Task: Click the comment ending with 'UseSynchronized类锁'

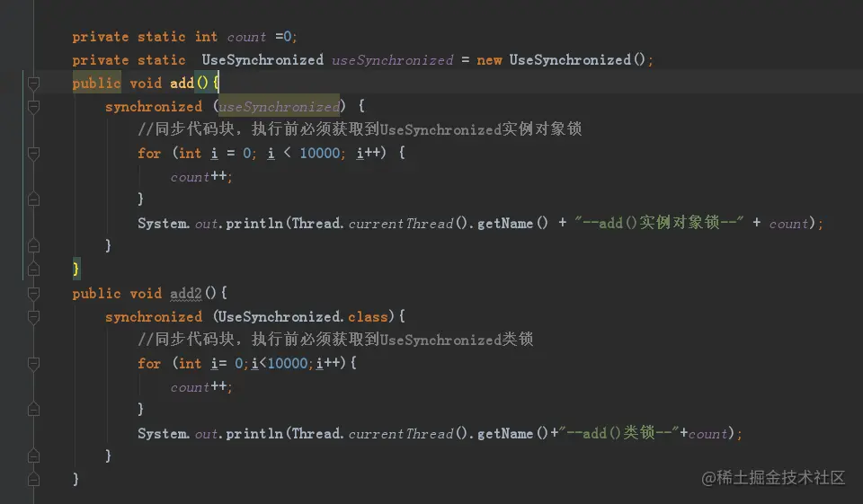Action: pos(335,340)
